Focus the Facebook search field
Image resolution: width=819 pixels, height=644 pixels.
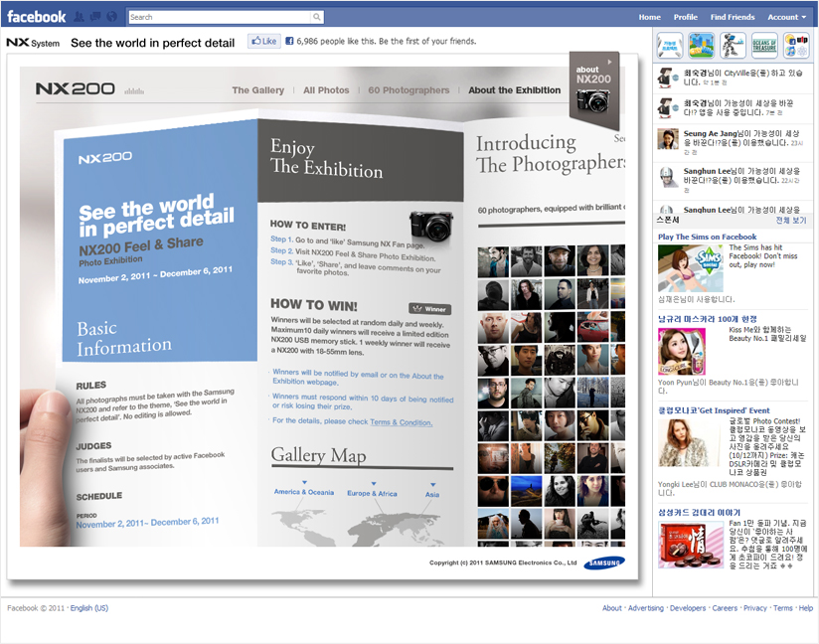click(x=220, y=17)
